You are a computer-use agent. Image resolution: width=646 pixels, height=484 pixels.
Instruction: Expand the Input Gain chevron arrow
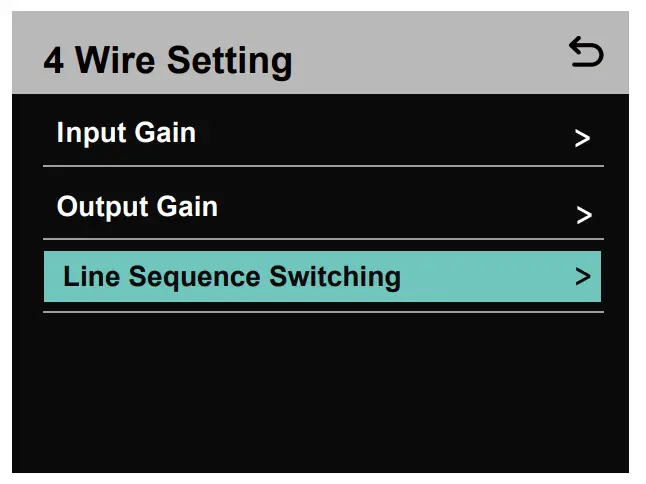tap(583, 139)
